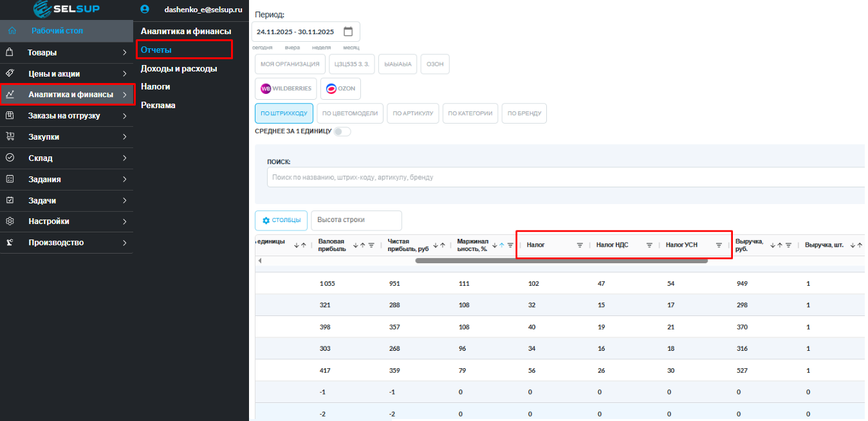Toggle the Wildberries marketplace filter
This screenshot has width=868, height=421.
[286, 88]
